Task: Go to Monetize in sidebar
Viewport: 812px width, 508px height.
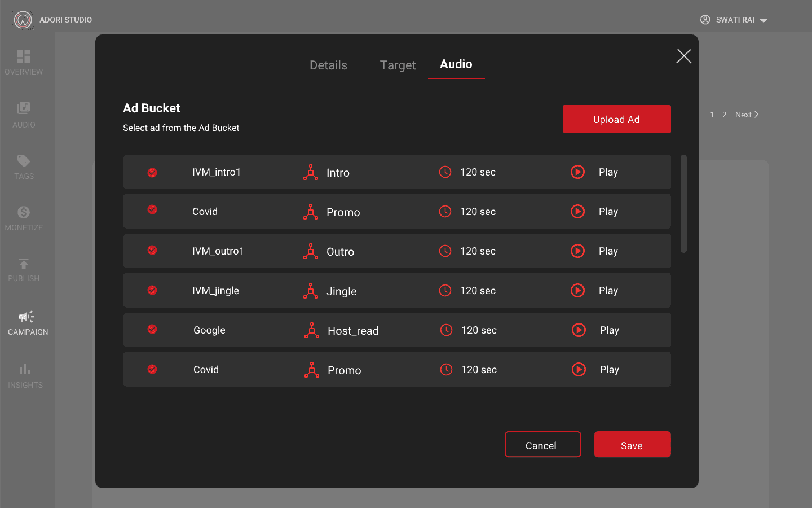Action: click(24, 218)
